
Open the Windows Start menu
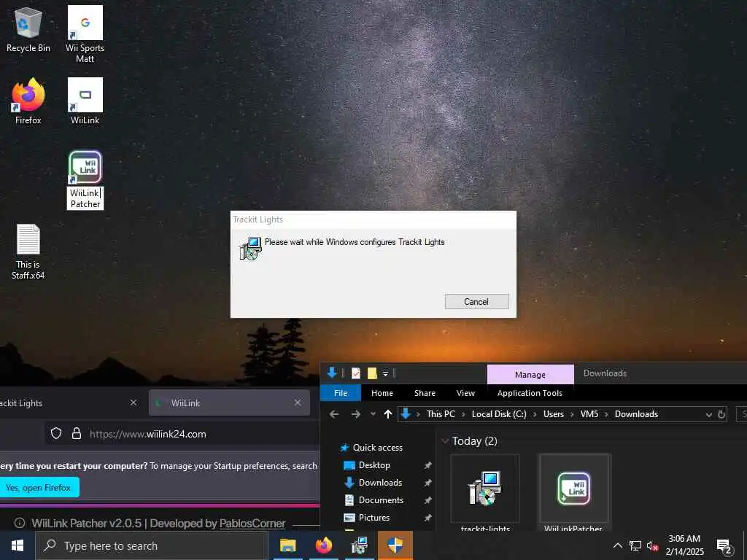(18, 545)
